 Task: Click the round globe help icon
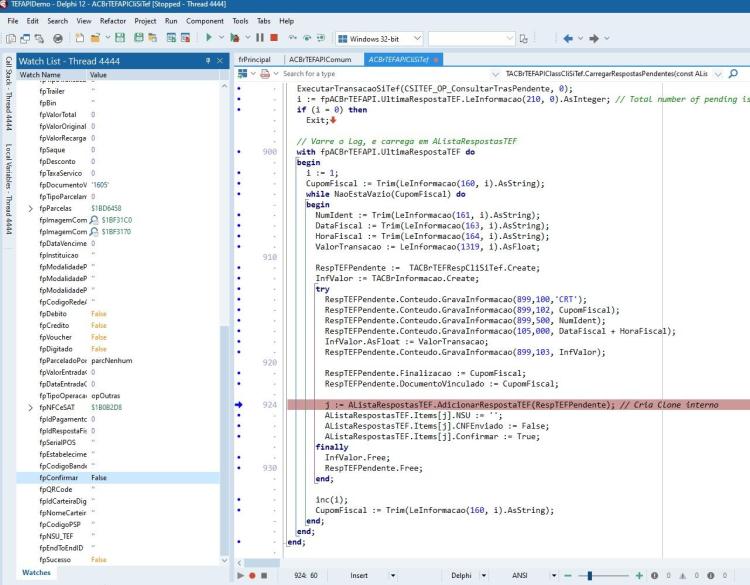[58, 38]
